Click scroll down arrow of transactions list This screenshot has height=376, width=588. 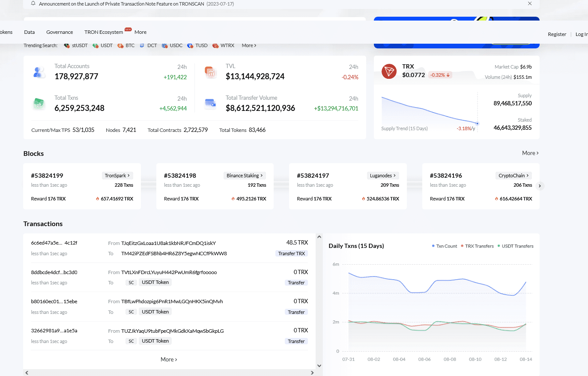click(x=319, y=366)
